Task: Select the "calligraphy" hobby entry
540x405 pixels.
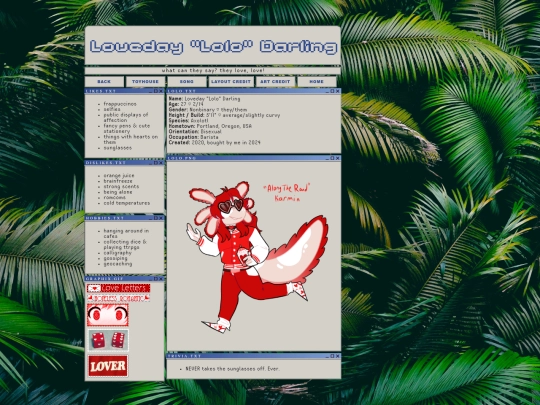Action: [117, 253]
